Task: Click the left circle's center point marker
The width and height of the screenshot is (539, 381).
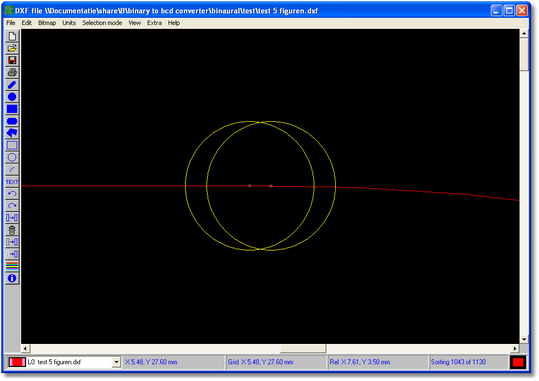Action: coord(250,186)
